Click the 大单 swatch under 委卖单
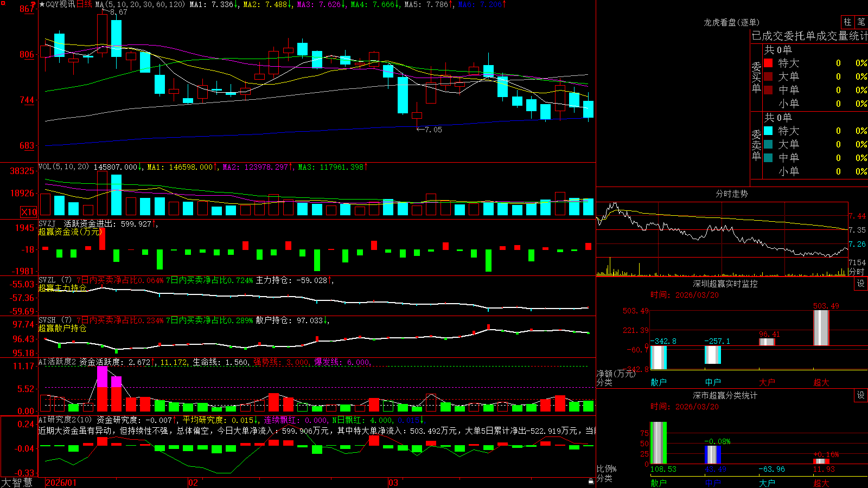Screen dimensions: 868x488 pyautogui.click(x=768, y=144)
